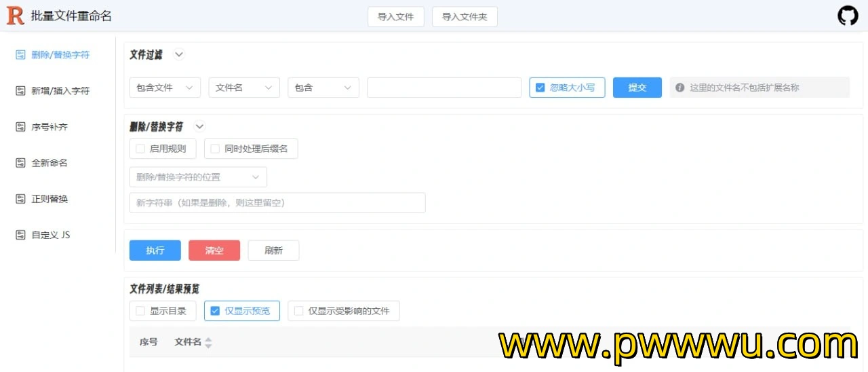Click the 刷新 button
868x372 pixels.
pyautogui.click(x=273, y=250)
